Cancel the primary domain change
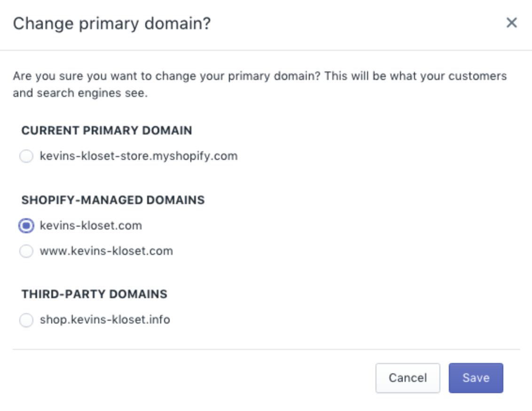The width and height of the screenshot is (532, 411). click(x=407, y=378)
